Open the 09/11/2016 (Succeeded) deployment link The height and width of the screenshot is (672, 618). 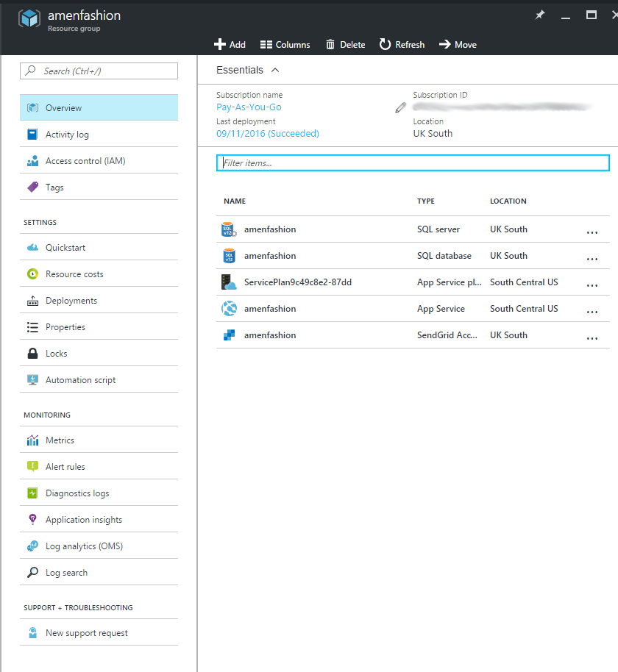268,133
